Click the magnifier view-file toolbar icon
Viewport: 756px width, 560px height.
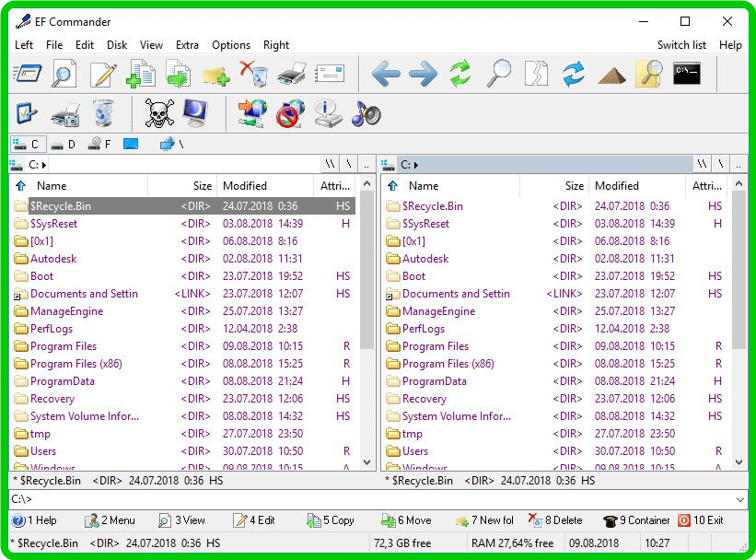[x=64, y=74]
